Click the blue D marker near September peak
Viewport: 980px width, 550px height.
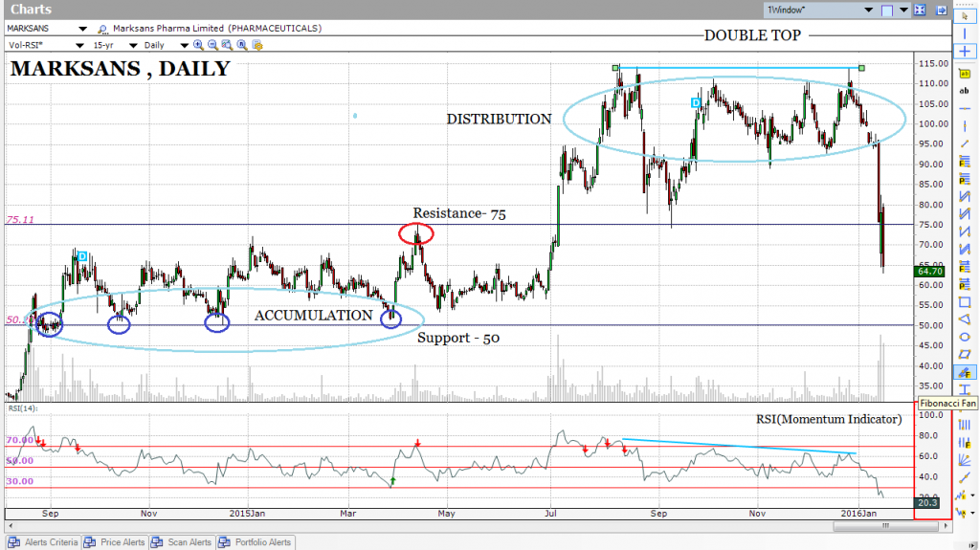click(82, 256)
